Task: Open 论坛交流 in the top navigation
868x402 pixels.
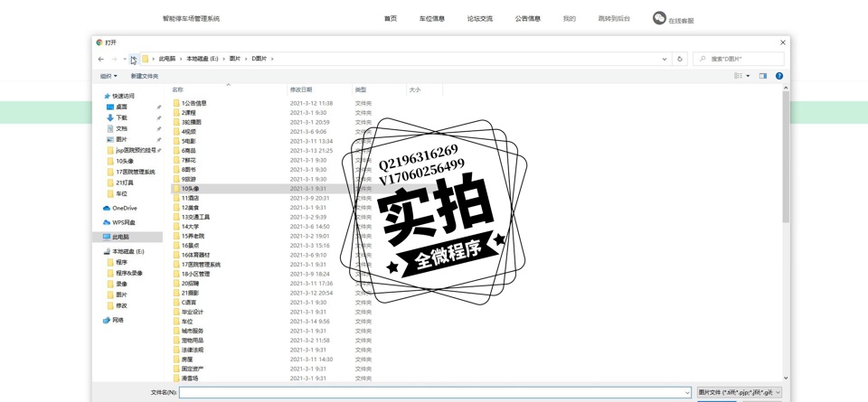Action: (480, 18)
